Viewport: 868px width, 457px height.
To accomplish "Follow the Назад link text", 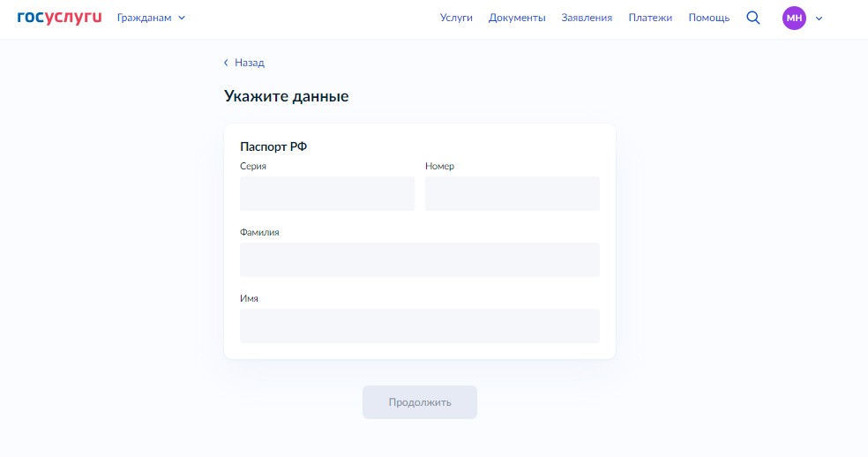I will [250, 63].
